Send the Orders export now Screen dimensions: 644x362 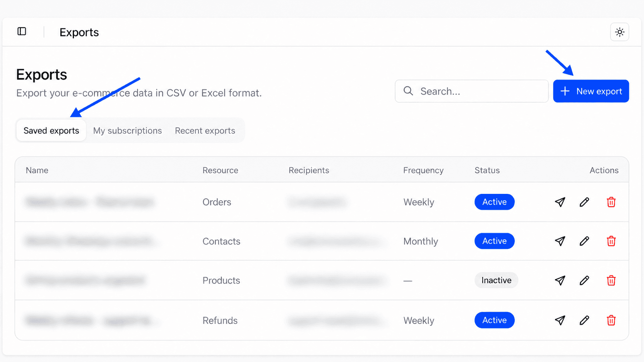click(560, 202)
